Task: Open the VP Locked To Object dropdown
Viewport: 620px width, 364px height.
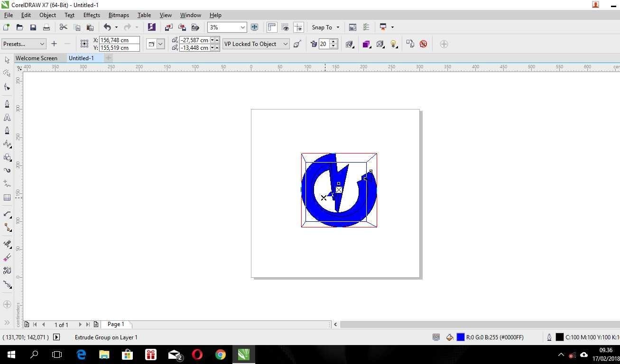Action: tap(256, 44)
